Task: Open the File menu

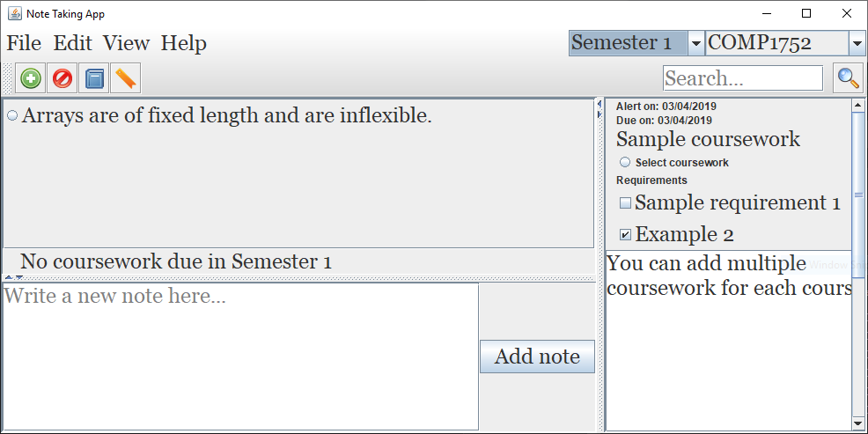Action: pyautogui.click(x=24, y=43)
